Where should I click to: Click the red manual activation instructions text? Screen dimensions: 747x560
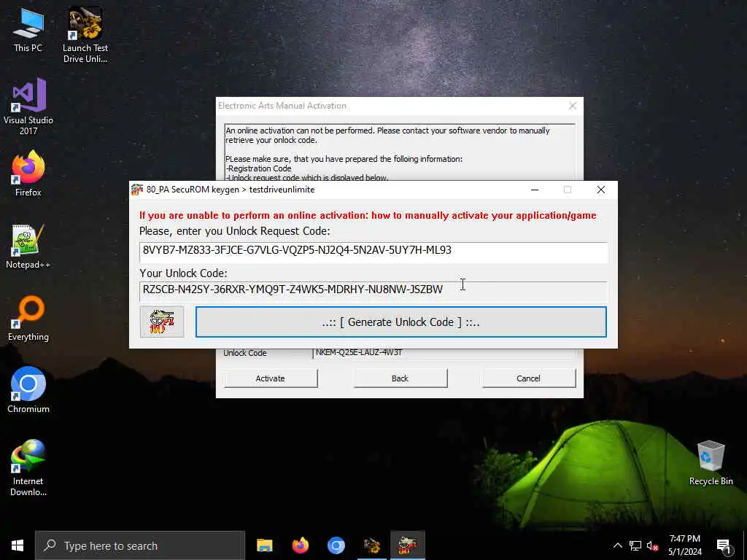coord(368,215)
